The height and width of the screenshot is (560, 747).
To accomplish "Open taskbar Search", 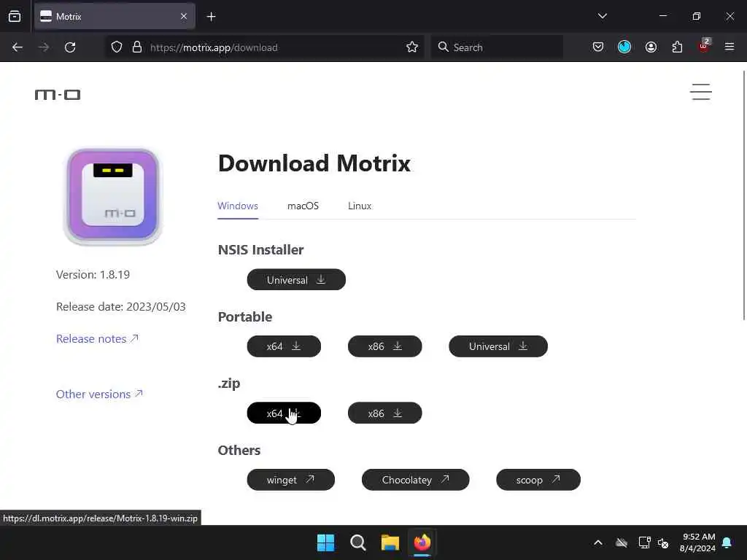I will point(357,542).
